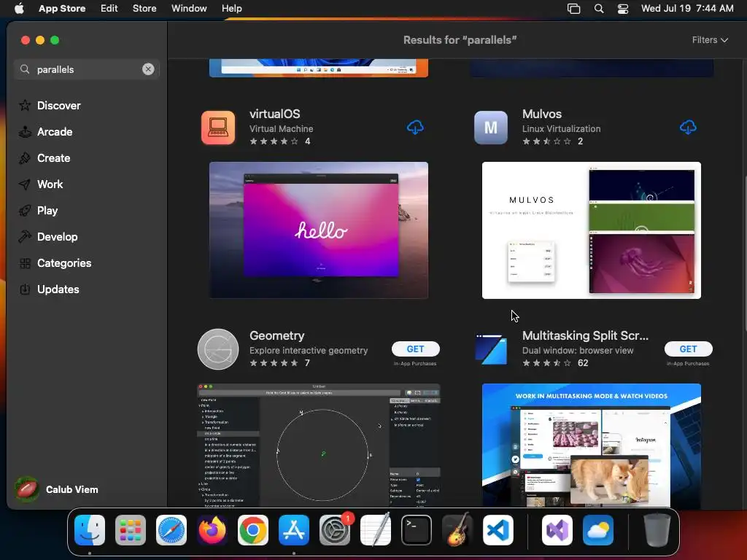Screen dimensions: 747x560
Task: Launch Firefox from the Dock
Action: [212, 530]
